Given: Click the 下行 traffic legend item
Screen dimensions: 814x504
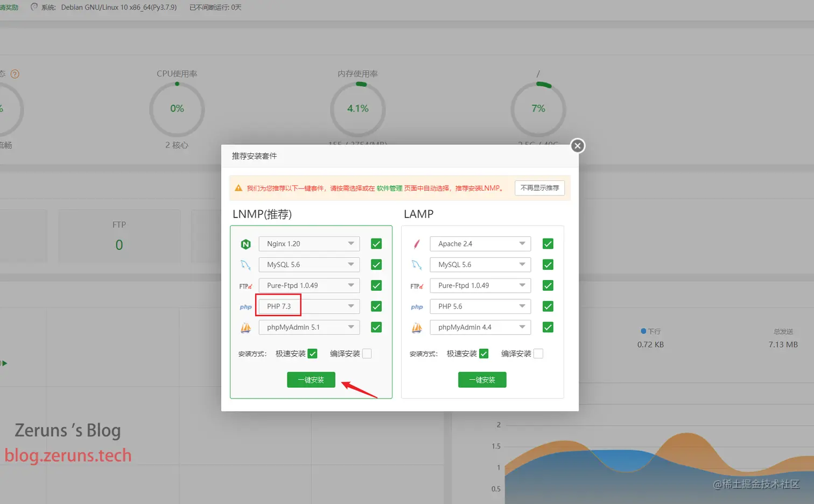Looking at the screenshot, I should [x=651, y=332].
